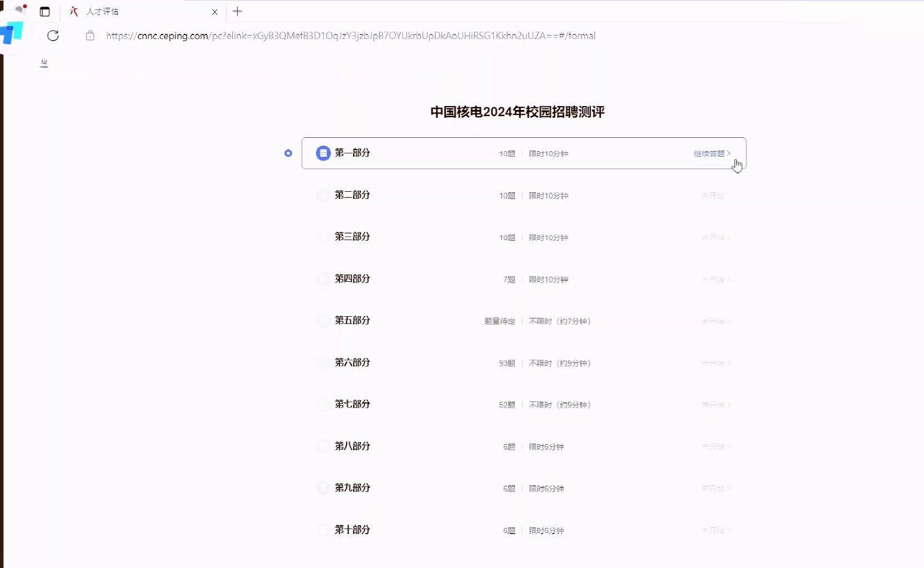Viewport: 924px width, 568px height.
Task: Click the 第二部分 faded section icon
Action: pyautogui.click(x=323, y=195)
